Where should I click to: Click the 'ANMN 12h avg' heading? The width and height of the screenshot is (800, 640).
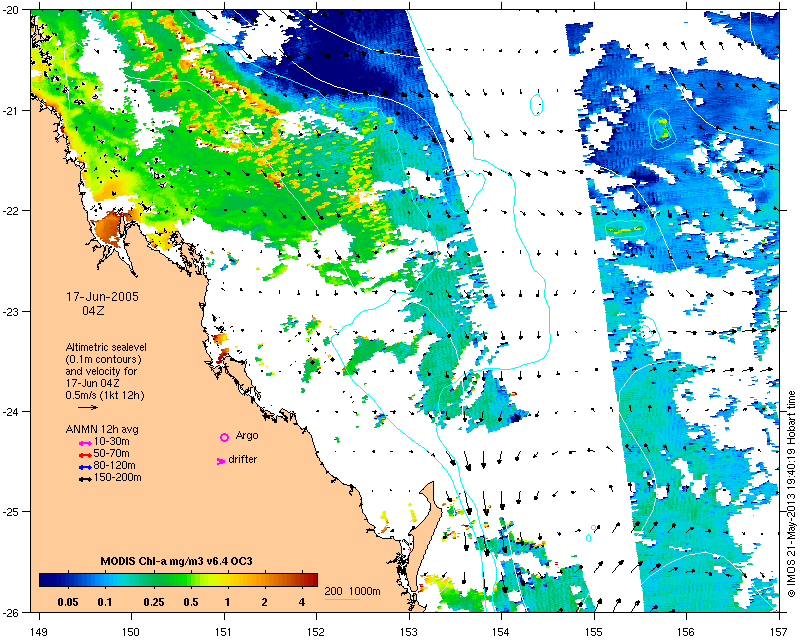pos(102,429)
